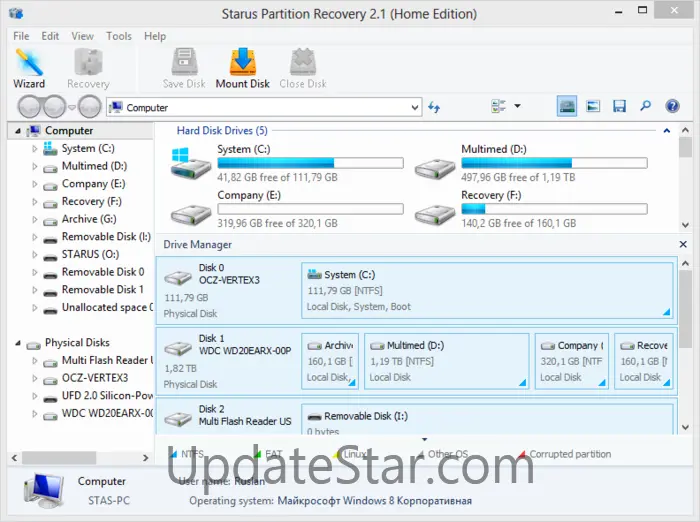
Task: Click Recovery (F:) usage bar
Action: click(554, 209)
